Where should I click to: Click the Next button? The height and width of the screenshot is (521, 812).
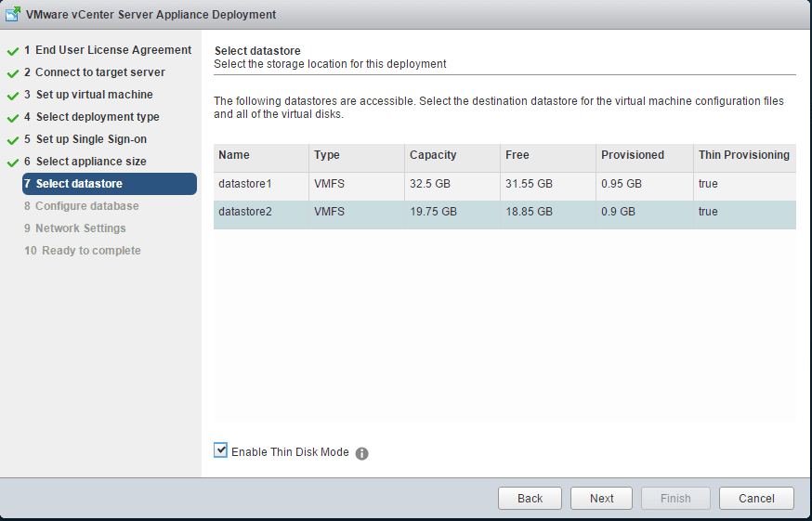[x=601, y=498]
